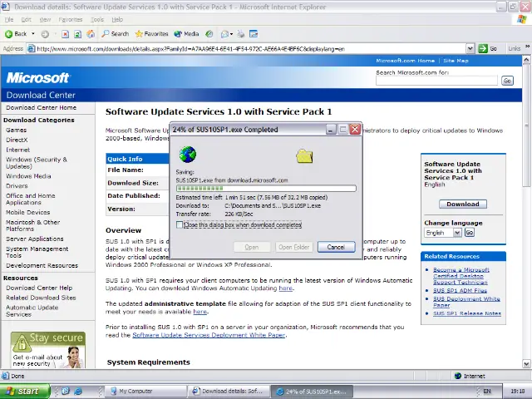Expand the address bar dropdown
This screenshot has height=399, width=532.
(x=470, y=48)
